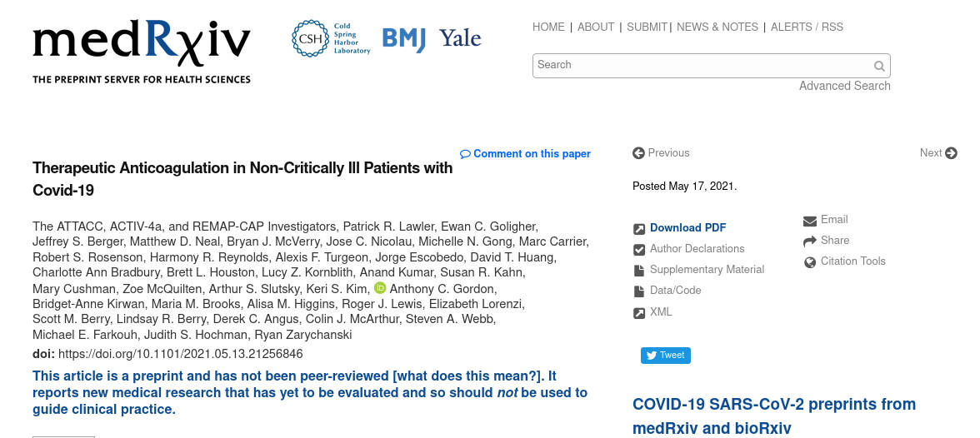Open the HOME menu item
This screenshot has height=438, width=980.
[548, 27]
